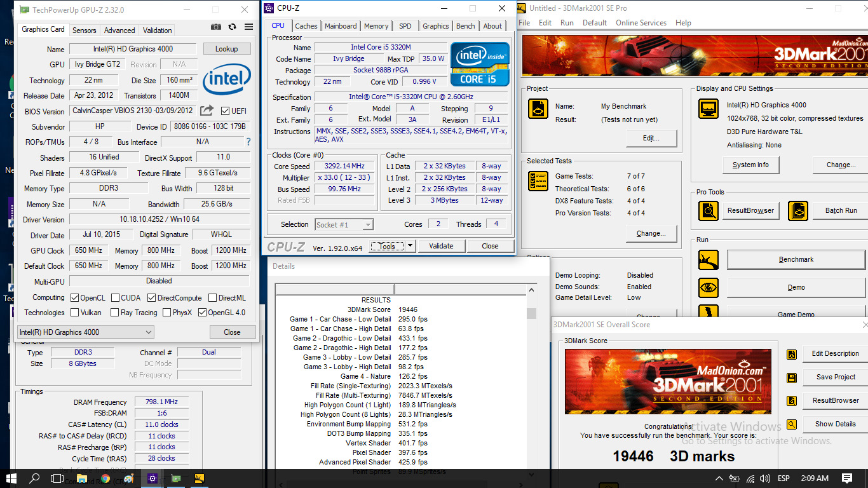Viewport: 868px width, 488px height.
Task: Click Change button under Selected Tests
Action: coord(651,233)
